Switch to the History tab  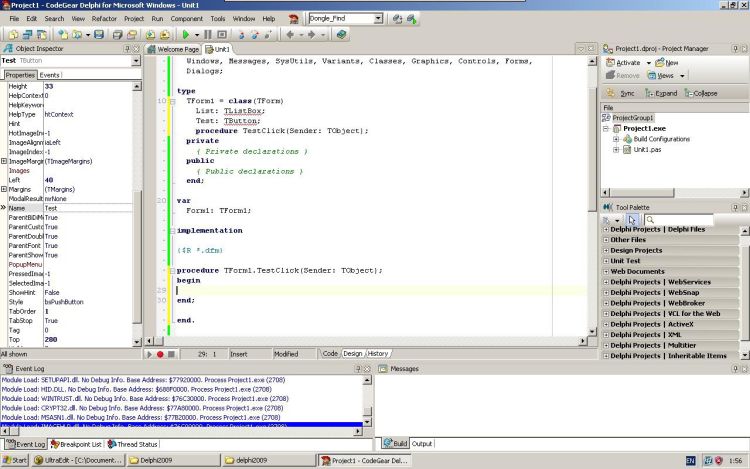(378, 354)
